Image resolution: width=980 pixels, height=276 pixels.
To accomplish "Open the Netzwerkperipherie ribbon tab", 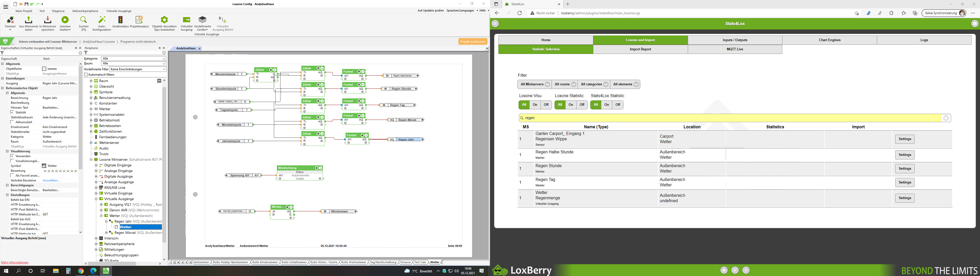I will 85,11.
